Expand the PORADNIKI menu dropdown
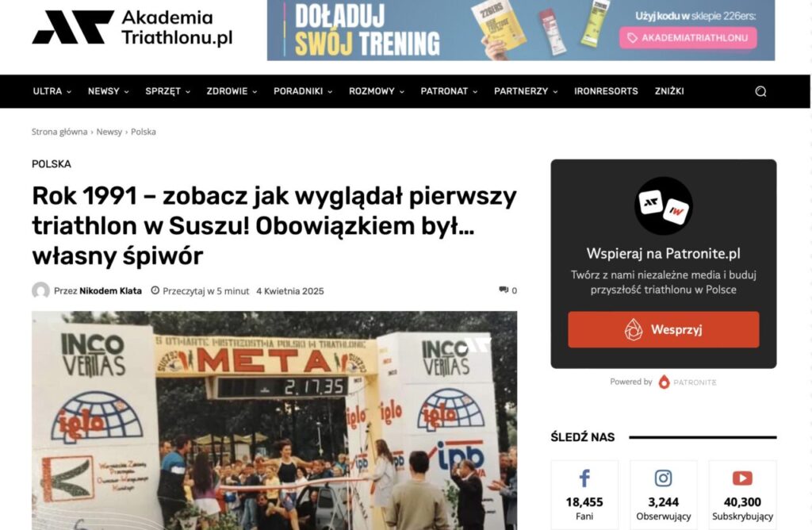812x530 pixels. coord(303,91)
